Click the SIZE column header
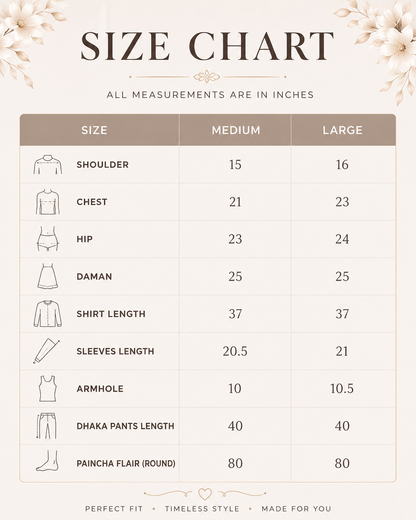 [x=94, y=130]
